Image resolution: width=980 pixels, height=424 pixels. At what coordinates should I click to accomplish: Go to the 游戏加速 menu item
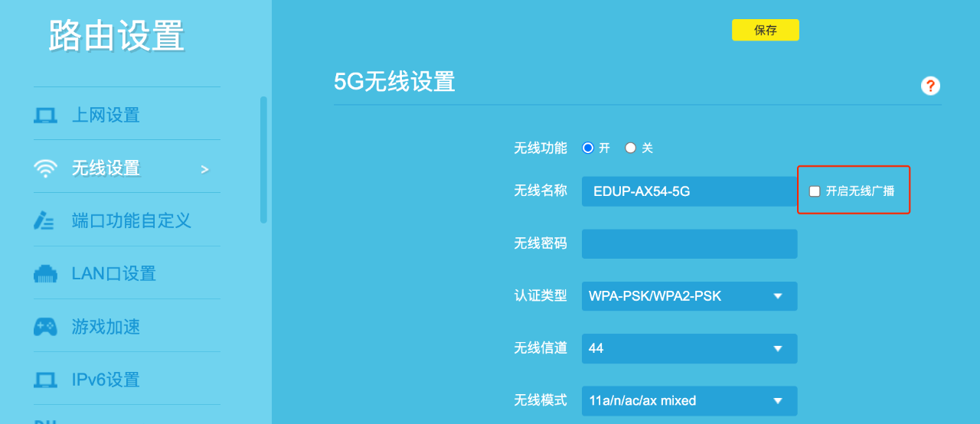[x=106, y=327]
